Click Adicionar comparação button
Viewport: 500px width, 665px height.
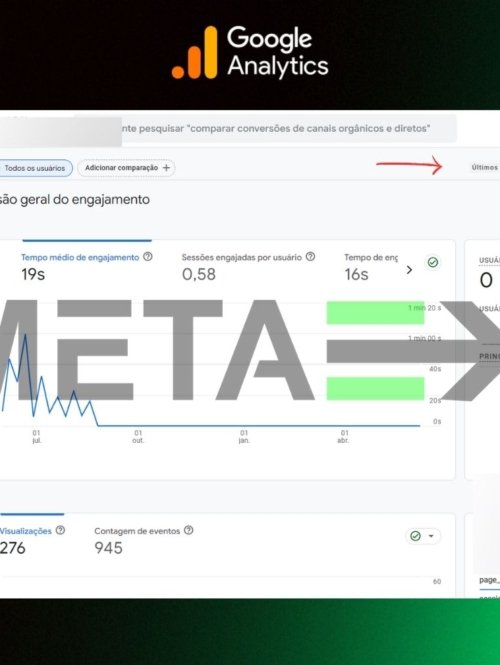pos(126,168)
